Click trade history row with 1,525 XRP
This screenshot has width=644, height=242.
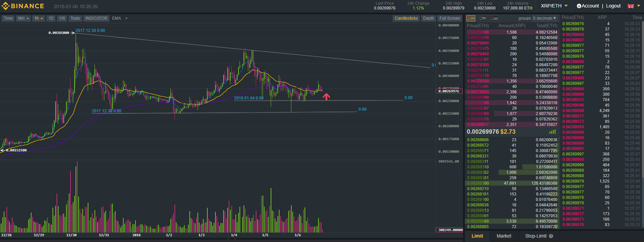point(601,181)
